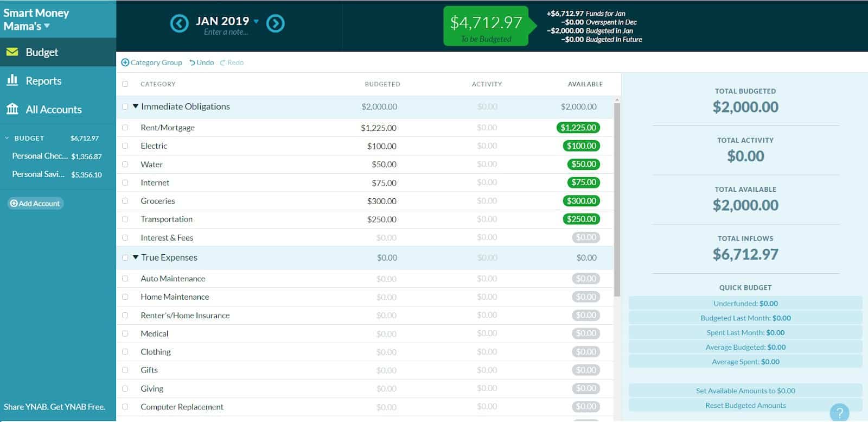This screenshot has width=868, height=422.
Task: Check the Internet row checkbox
Action: point(125,183)
